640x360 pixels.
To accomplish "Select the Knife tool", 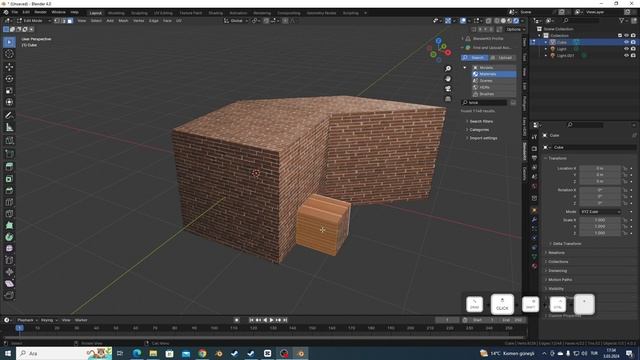I will point(9,213).
